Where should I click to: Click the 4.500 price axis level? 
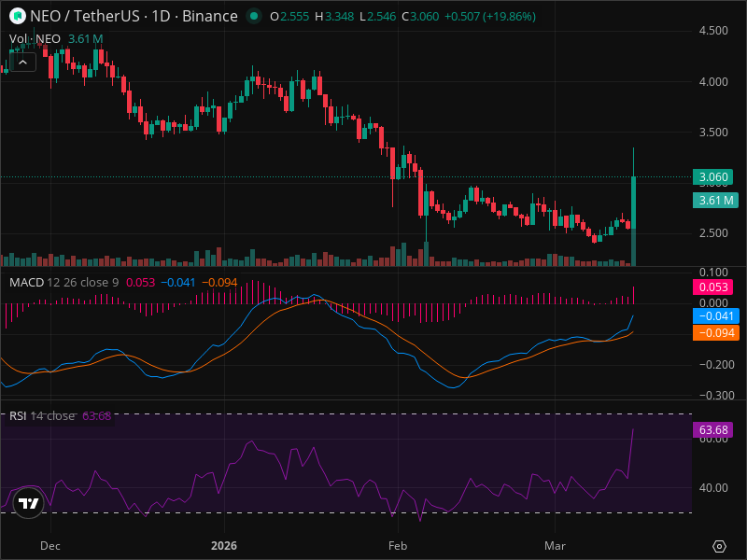[713, 31]
